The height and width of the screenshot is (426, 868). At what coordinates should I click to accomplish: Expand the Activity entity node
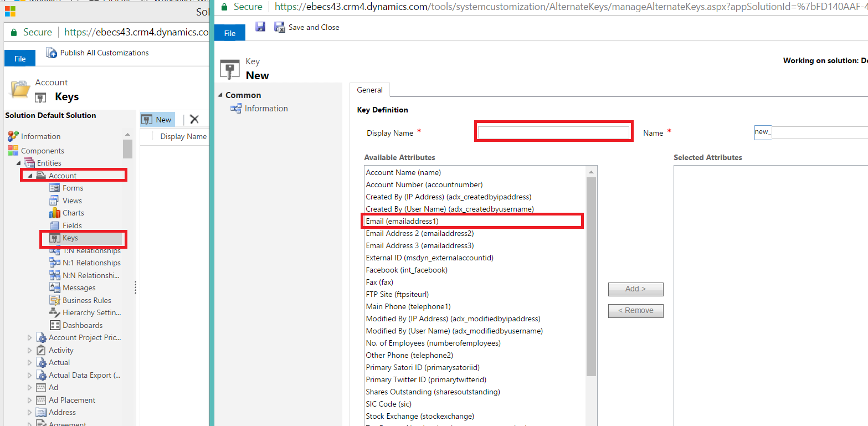click(30, 350)
